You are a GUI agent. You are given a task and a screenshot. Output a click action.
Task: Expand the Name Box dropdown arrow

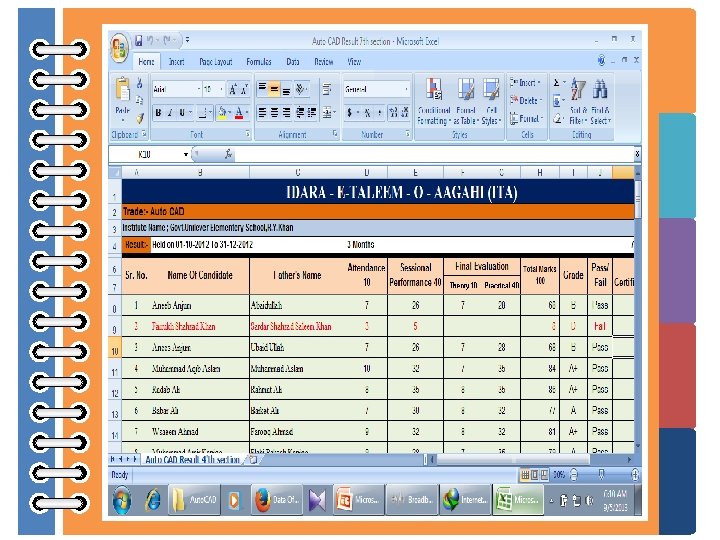pos(186,155)
